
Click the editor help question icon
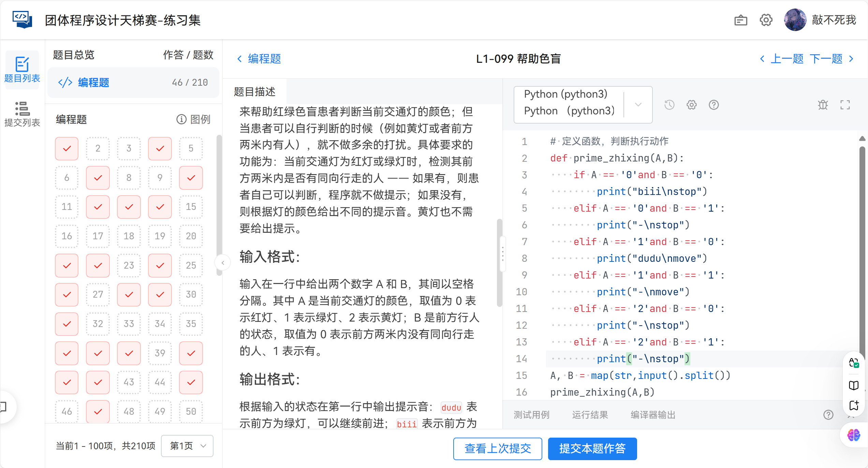tap(713, 105)
